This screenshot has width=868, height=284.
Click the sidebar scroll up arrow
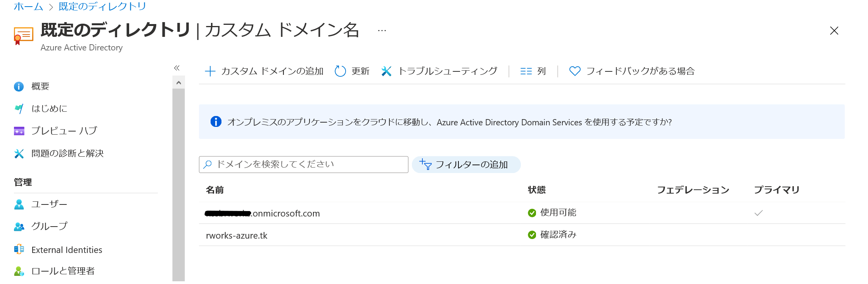(178, 83)
